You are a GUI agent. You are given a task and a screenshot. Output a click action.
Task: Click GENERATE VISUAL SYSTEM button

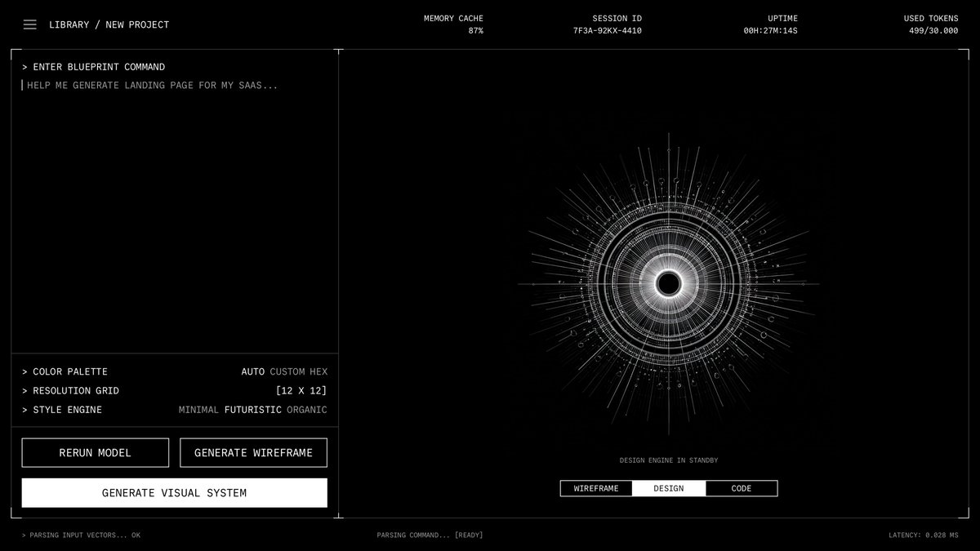(x=175, y=493)
